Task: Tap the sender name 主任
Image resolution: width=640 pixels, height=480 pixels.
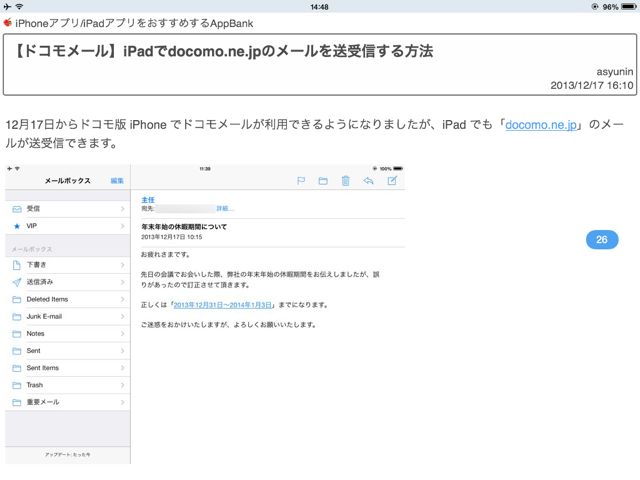Action: 148,200
